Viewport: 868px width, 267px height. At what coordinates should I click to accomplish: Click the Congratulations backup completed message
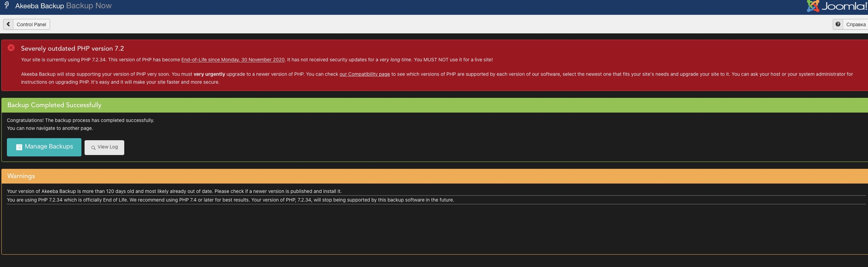tap(80, 120)
